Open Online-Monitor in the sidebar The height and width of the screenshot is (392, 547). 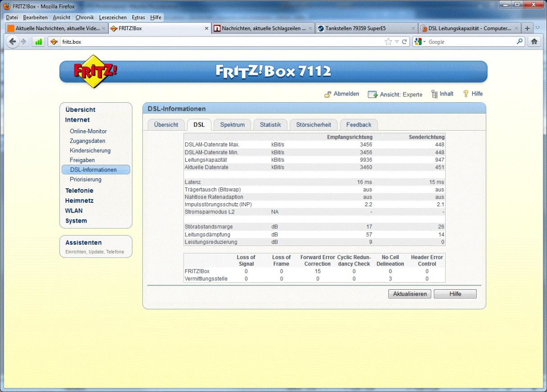88,131
